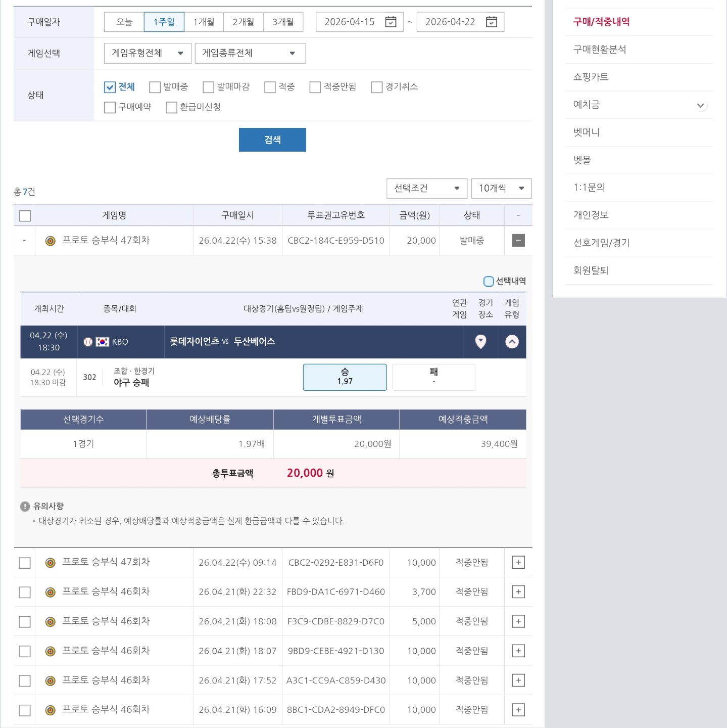Open the 선택조건 dropdown
Viewport: 727px width, 728px height.
(427, 189)
